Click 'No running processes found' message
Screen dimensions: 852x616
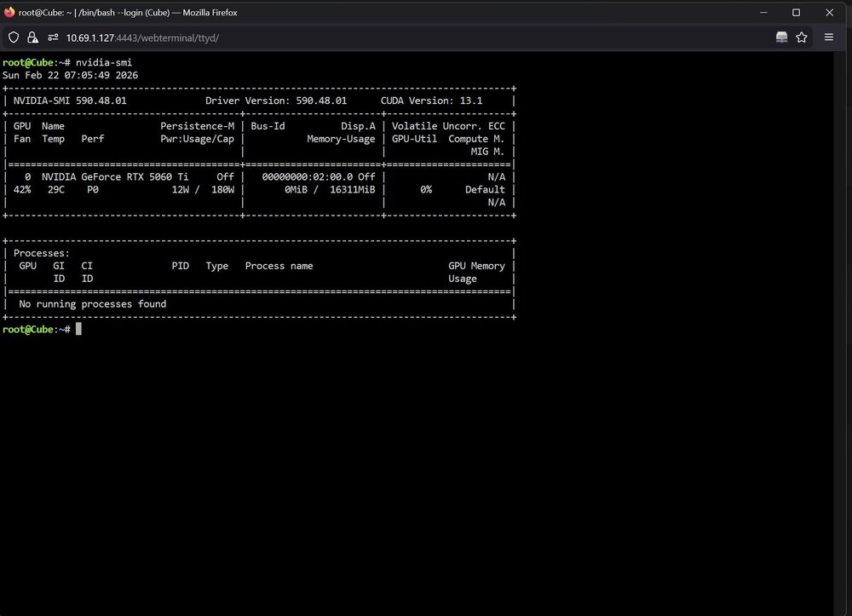pyautogui.click(x=93, y=304)
